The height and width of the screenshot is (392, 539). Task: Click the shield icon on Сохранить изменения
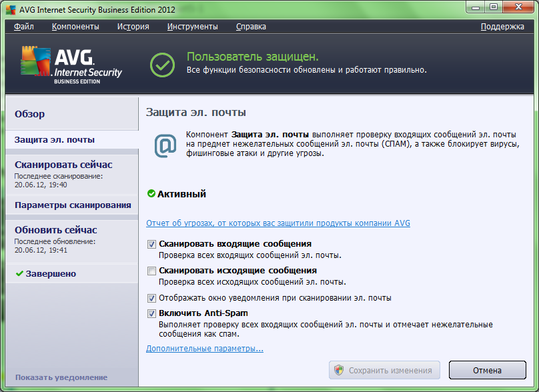pyautogui.click(x=339, y=370)
